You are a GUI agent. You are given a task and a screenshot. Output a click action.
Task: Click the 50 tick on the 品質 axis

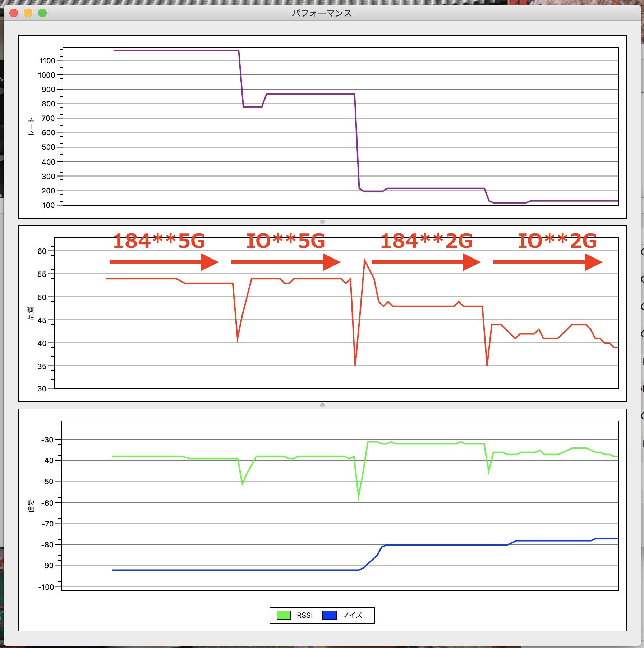point(42,297)
